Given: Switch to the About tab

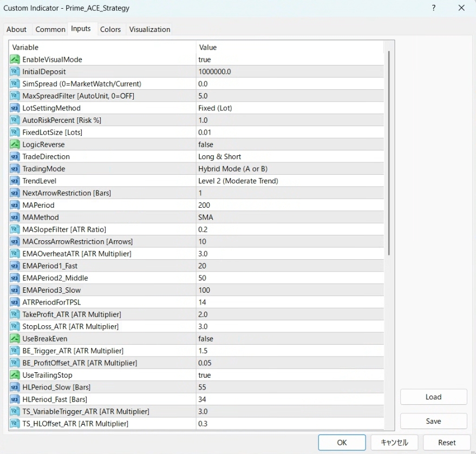Looking at the screenshot, I should 16,29.
